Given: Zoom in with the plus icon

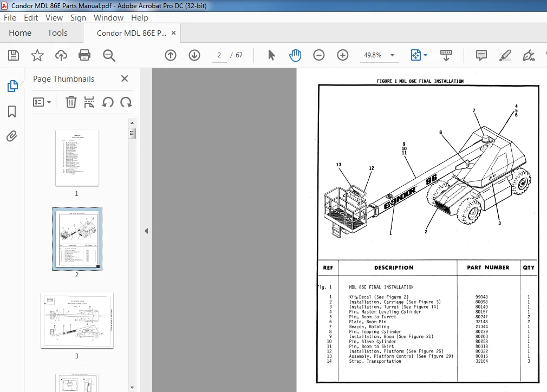Looking at the screenshot, I should pyautogui.click(x=343, y=55).
